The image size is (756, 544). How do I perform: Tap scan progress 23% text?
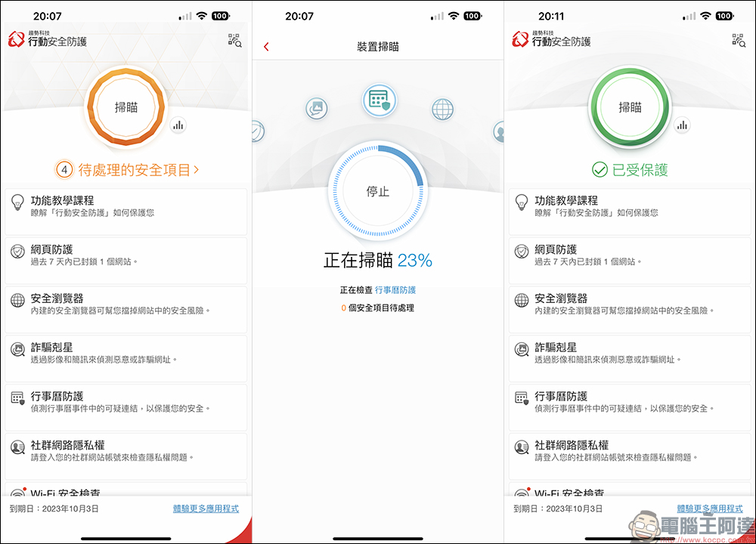(414, 261)
